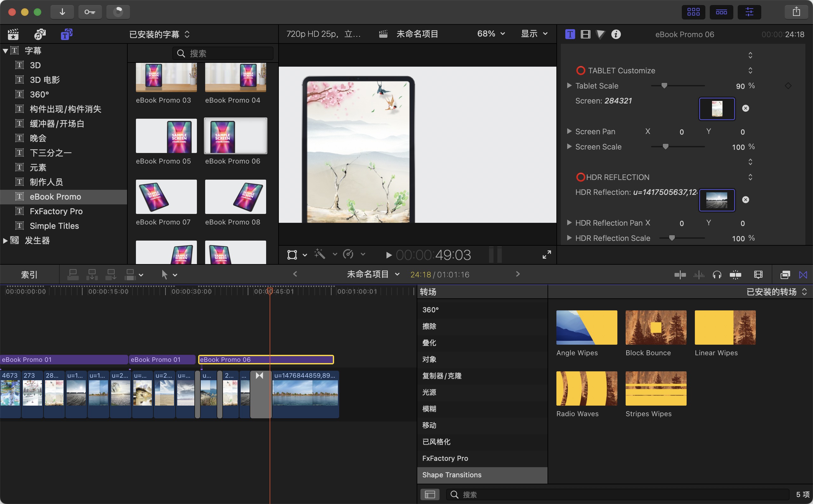
Task: Expand the Tablet Scale parameter
Action: (569, 86)
